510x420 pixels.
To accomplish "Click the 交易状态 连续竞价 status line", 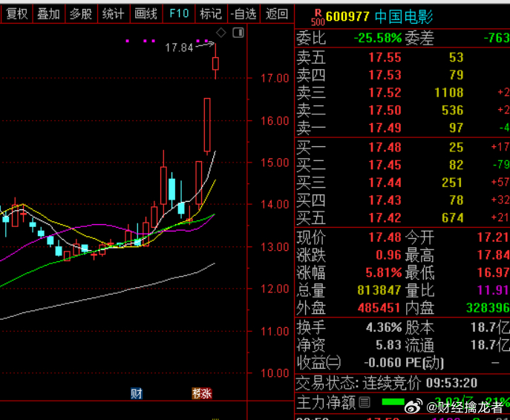I will click(x=387, y=383).
